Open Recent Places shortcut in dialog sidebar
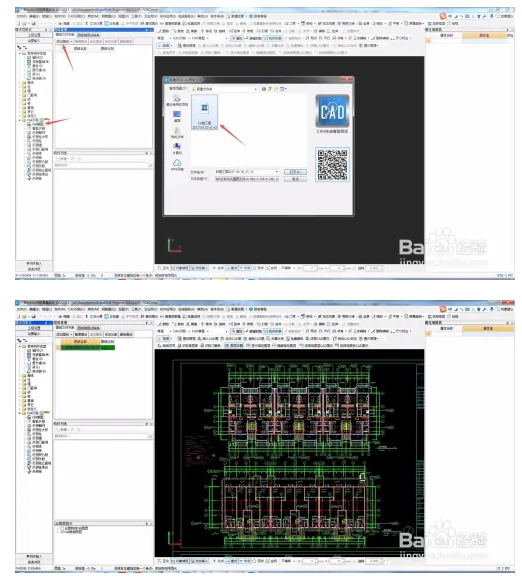522x582 pixels. [x=177, y=101]
